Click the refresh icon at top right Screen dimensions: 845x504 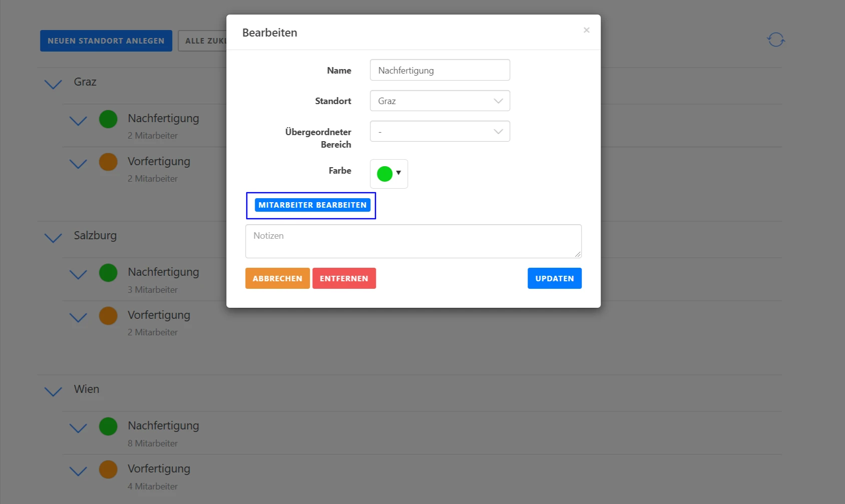pyautogui.click(x=775, y=40)
